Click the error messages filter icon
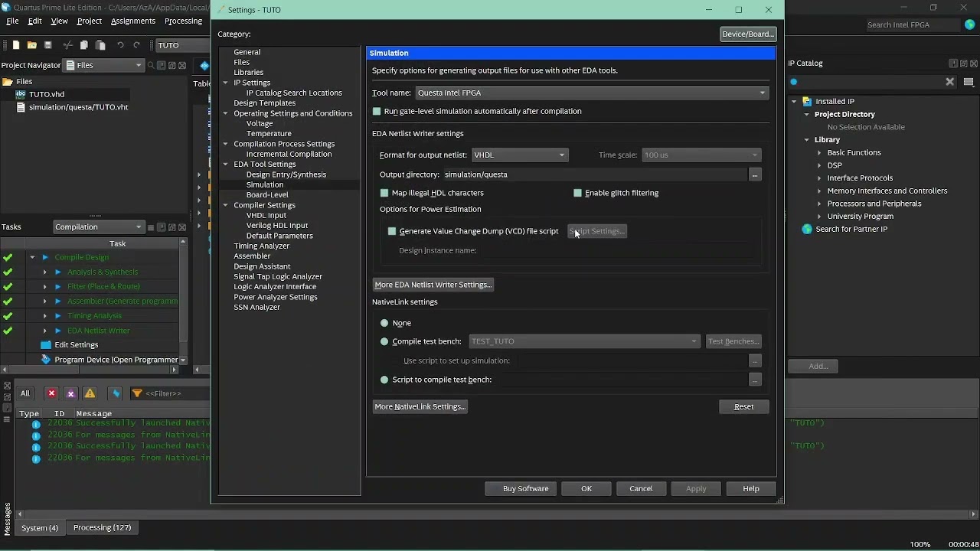980x551 pixels. tap(51, 393)
